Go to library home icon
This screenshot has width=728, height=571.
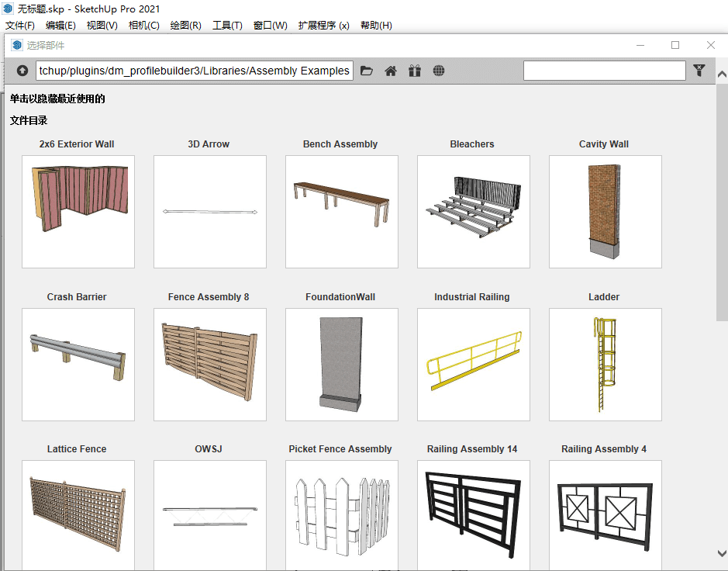(391, 71)
